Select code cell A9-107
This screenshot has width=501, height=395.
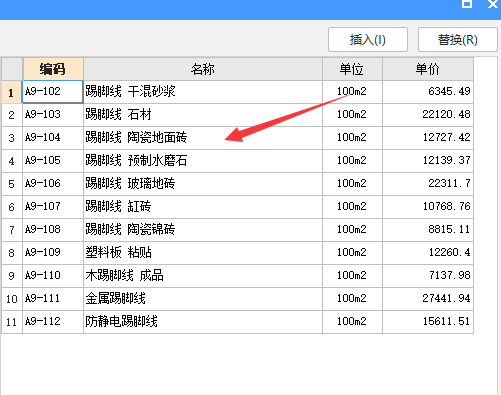point(53,207)
